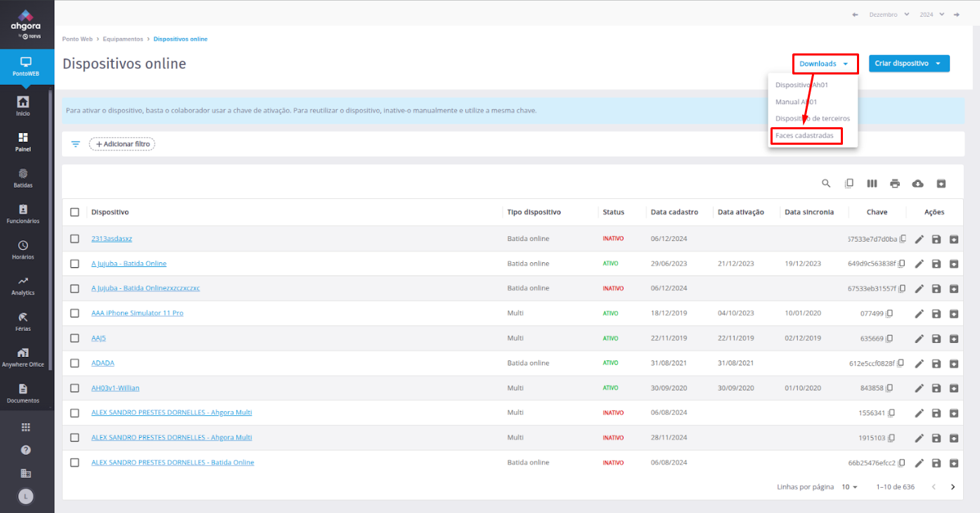Copy the key of AAJ5 device
This screenshot has height=513, width=980.
[889, 339]
